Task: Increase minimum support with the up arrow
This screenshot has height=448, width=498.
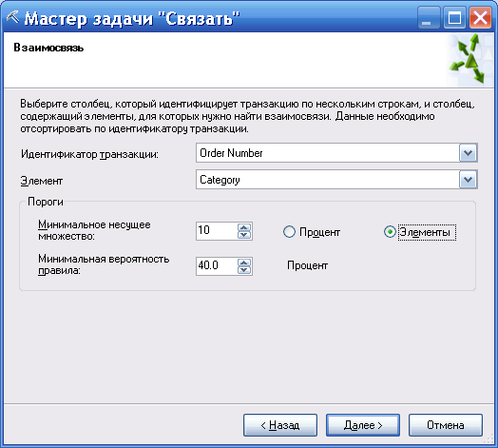Action: [244, 227]
